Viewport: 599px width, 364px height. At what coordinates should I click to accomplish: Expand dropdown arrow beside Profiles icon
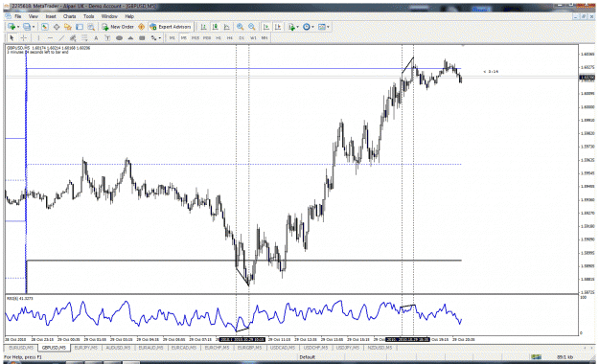(x=34, y=27)
